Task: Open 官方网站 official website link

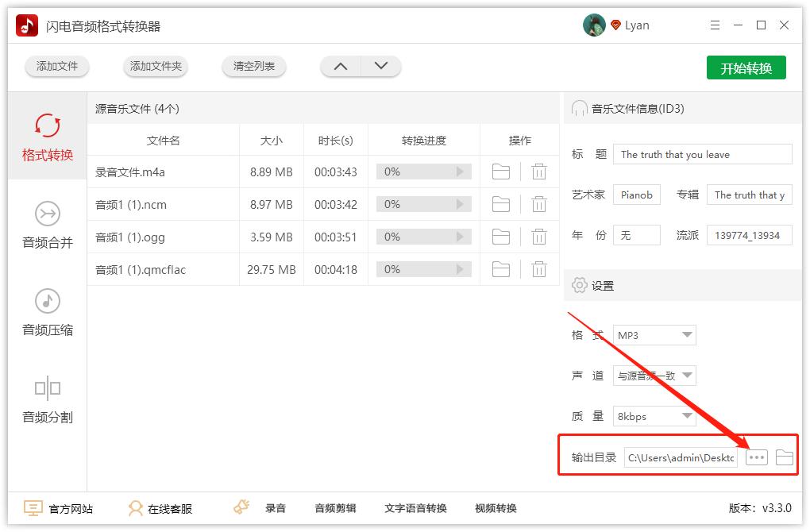Action: [71, 509]
